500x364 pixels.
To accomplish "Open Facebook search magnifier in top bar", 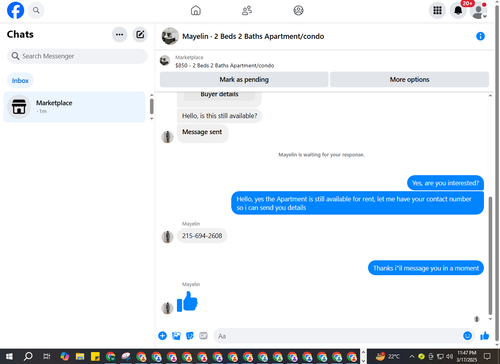I will pos(36,10).
